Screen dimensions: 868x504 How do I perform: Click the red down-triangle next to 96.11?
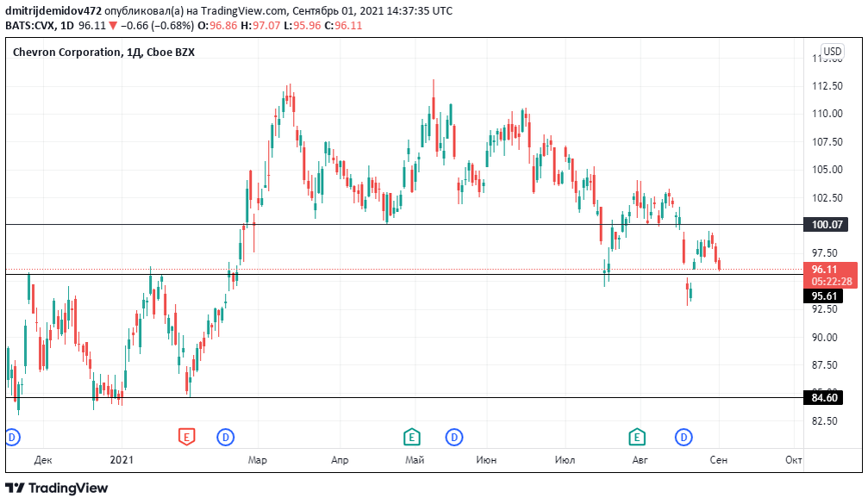pos(113,26)
